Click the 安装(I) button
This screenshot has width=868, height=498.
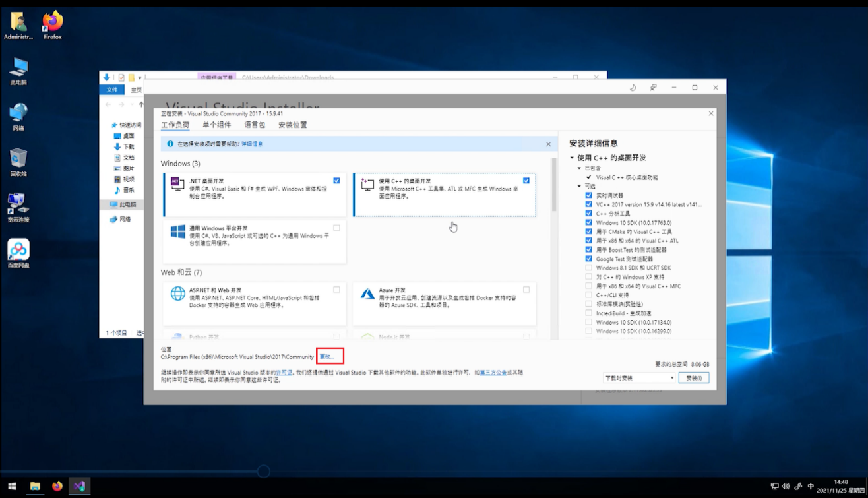(x=693, y=378)
